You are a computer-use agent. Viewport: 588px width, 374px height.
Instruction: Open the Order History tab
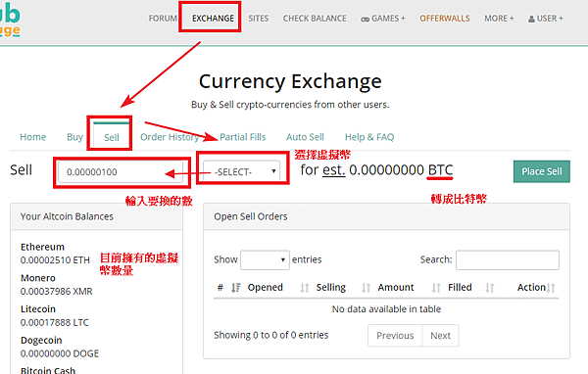pyautogui.click(x=170, y=137)
